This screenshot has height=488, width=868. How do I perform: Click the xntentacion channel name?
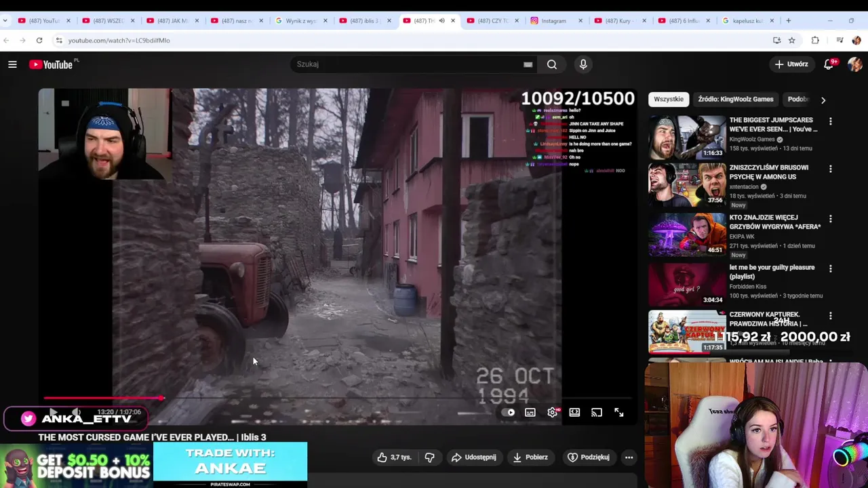click(744, 187)
